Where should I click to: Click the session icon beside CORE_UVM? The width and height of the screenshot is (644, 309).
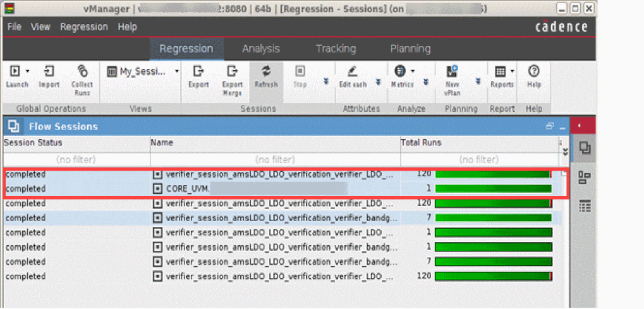[157, 188]
